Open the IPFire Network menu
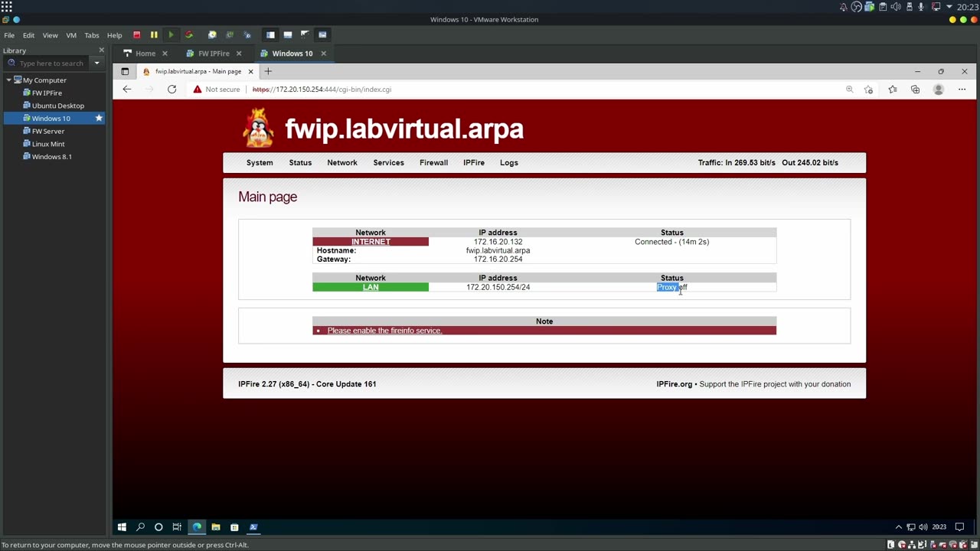The height and width of the screenshot is (551, 980). pyautogui.click(x=342, y=162)
